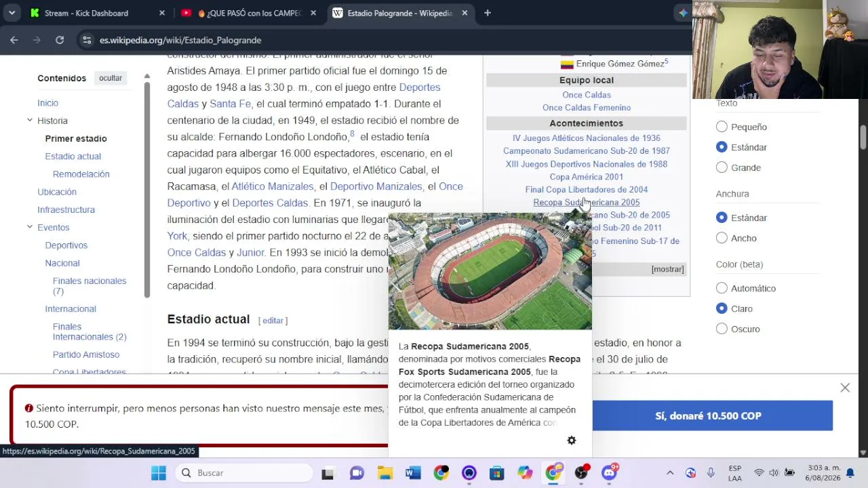Open the Copa América 2001 link
Screen dimensions: 868x488
point(587,177)
